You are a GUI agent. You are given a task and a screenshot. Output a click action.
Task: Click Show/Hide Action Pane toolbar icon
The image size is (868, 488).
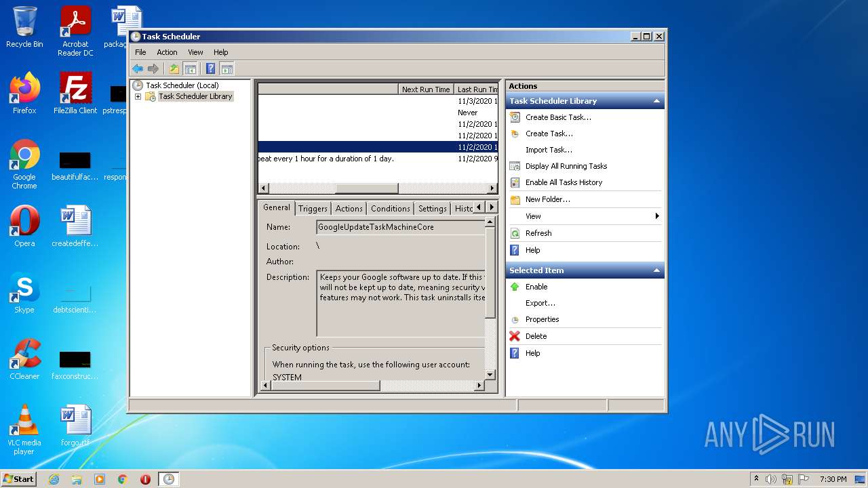pyautogui.click(x=227, y=68)
